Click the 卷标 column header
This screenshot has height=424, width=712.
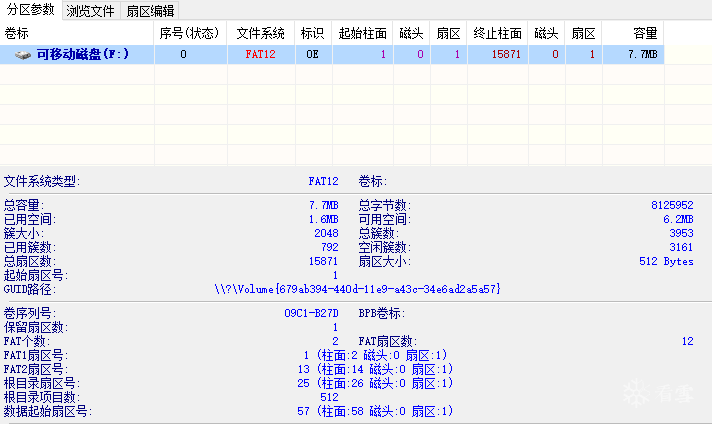click(x=77, y=33)
